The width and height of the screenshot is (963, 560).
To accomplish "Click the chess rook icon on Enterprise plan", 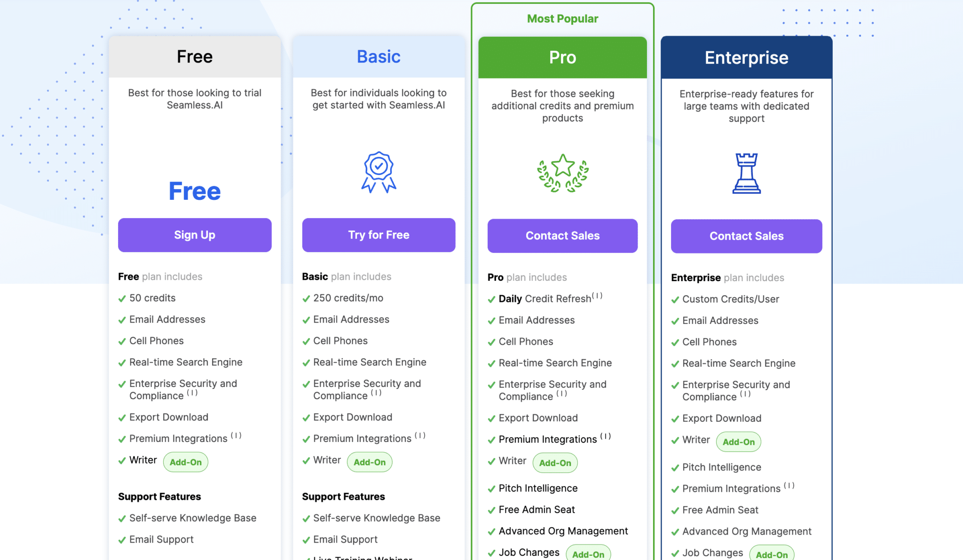I will point(746,173).
